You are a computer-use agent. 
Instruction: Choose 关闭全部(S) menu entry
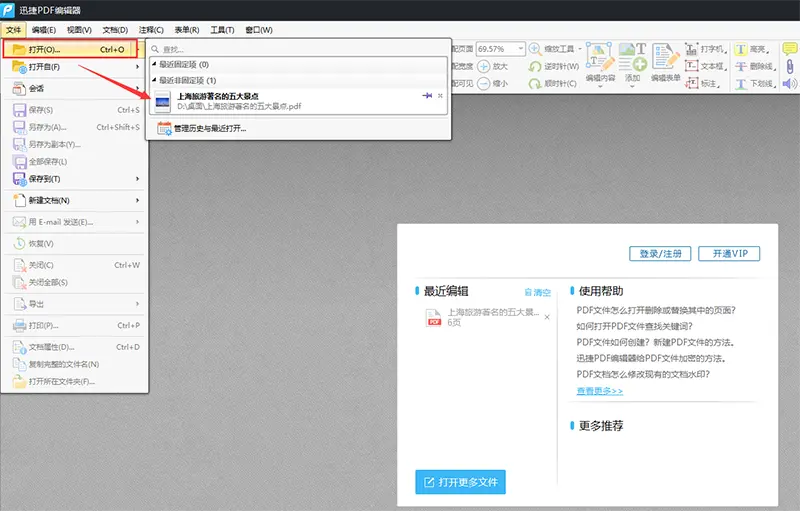74,282
